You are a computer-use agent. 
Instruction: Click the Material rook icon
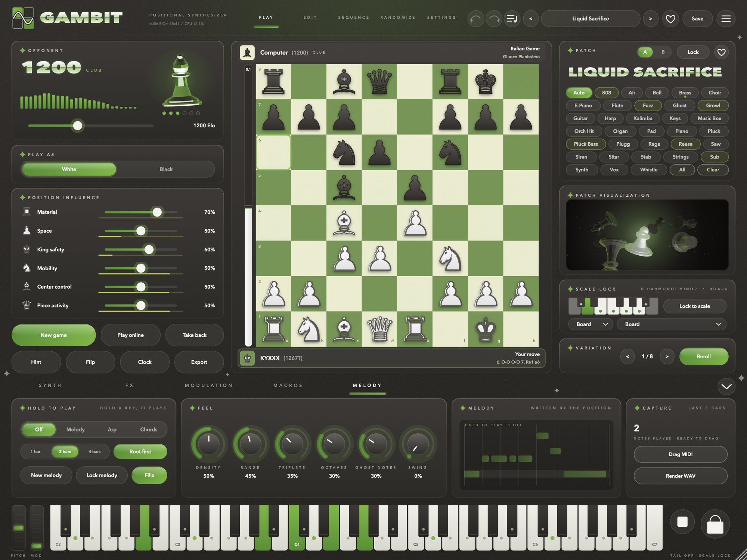coord(27,212)
